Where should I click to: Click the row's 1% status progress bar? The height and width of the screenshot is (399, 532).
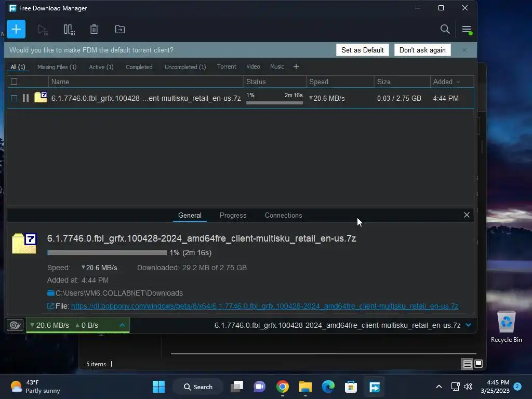coord(274,102)
